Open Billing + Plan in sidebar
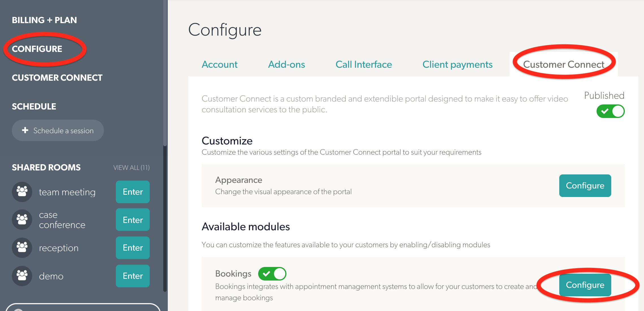The width and height of the screenshot is (644, 311). tap(44, 20)
